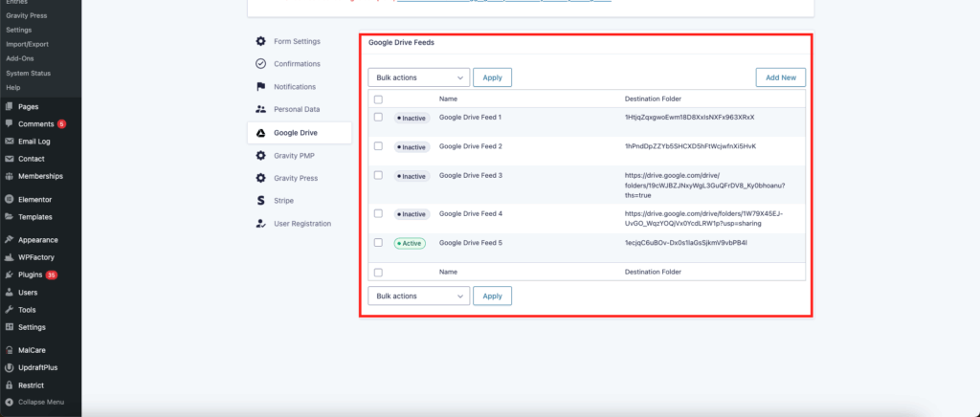Sort by the Name column header at top
980x417 pixels.
click(448, 99)
